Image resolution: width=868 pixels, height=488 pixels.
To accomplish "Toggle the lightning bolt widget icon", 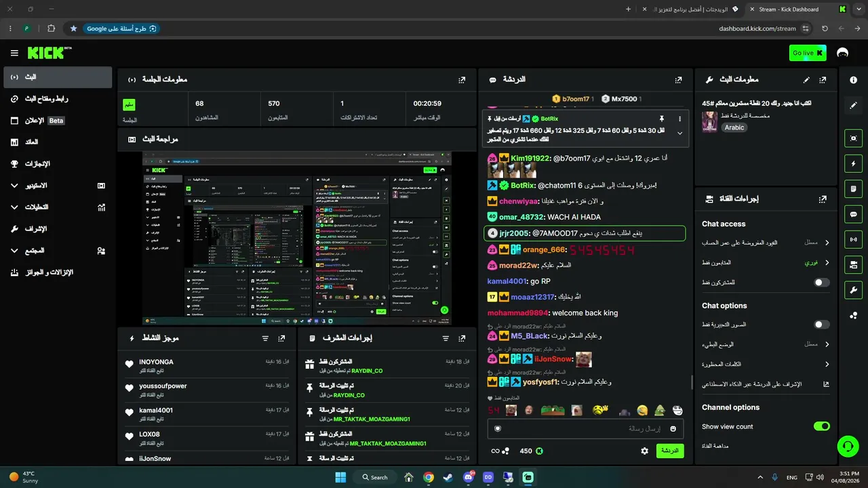I will coord(853,163).
